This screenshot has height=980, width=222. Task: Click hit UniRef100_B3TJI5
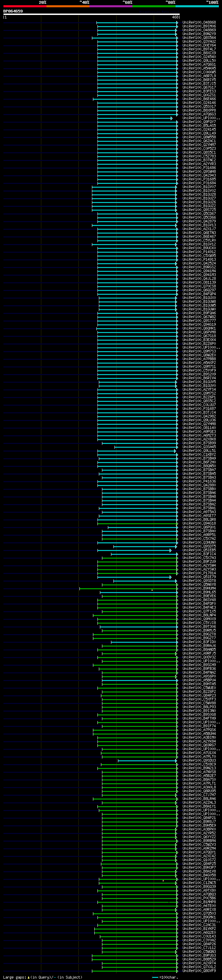(199, 83)
